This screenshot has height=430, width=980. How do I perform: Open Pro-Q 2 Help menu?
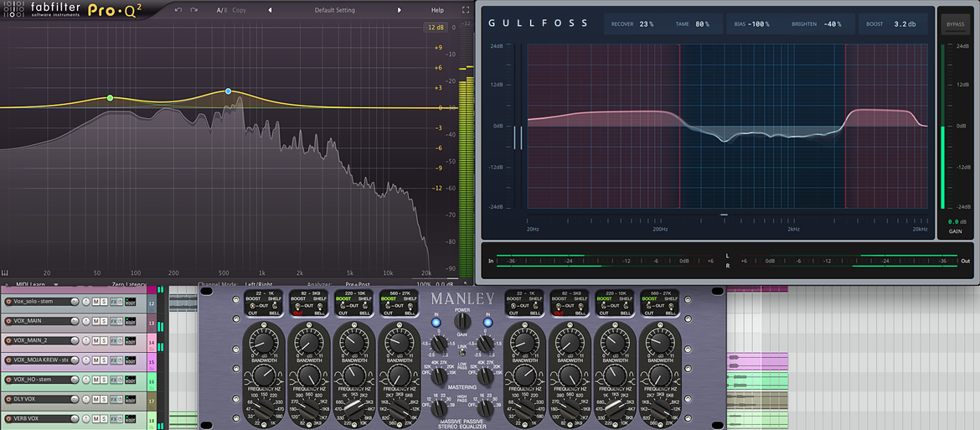tap(437, 10)
